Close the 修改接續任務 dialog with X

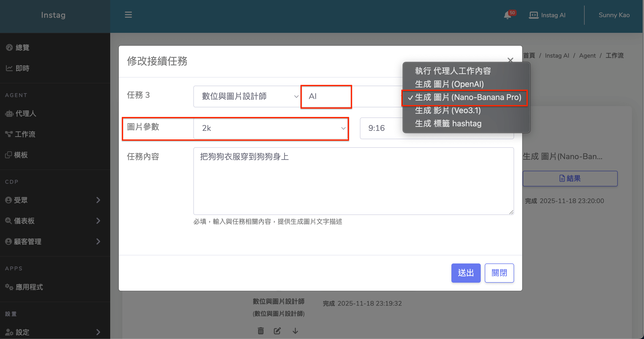(x=510, y=60)
